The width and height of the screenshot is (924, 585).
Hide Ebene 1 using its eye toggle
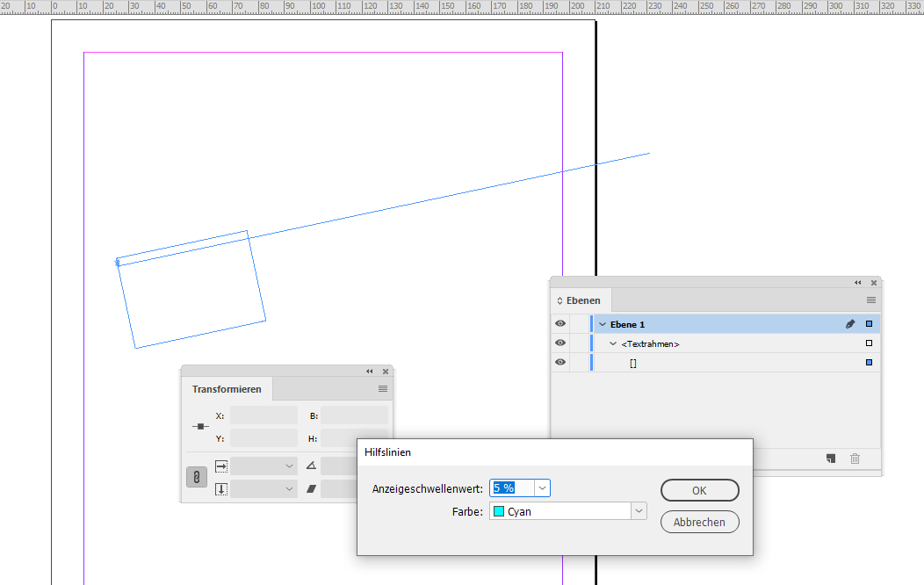559,323
